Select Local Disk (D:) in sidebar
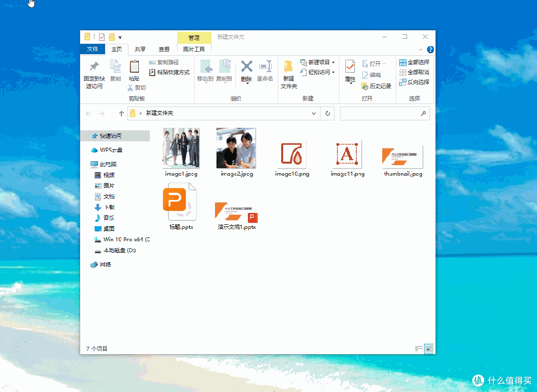 click(115, 250)
